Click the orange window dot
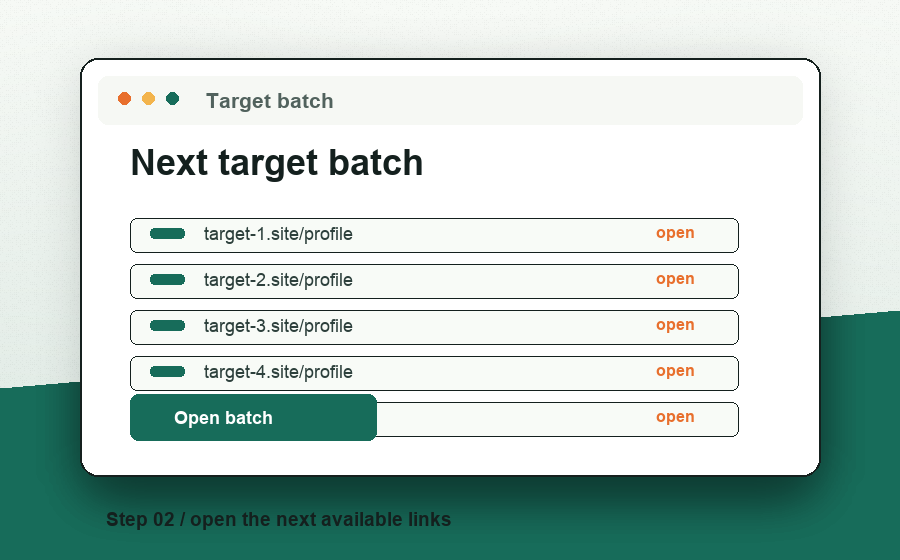Image resolution: width=900 pixels, height=560 pixels. pos(125,99)
